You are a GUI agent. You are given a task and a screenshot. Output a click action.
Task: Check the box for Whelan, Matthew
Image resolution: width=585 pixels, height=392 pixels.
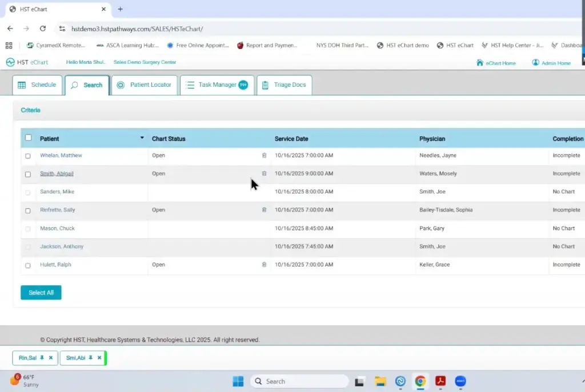point(28,156)
